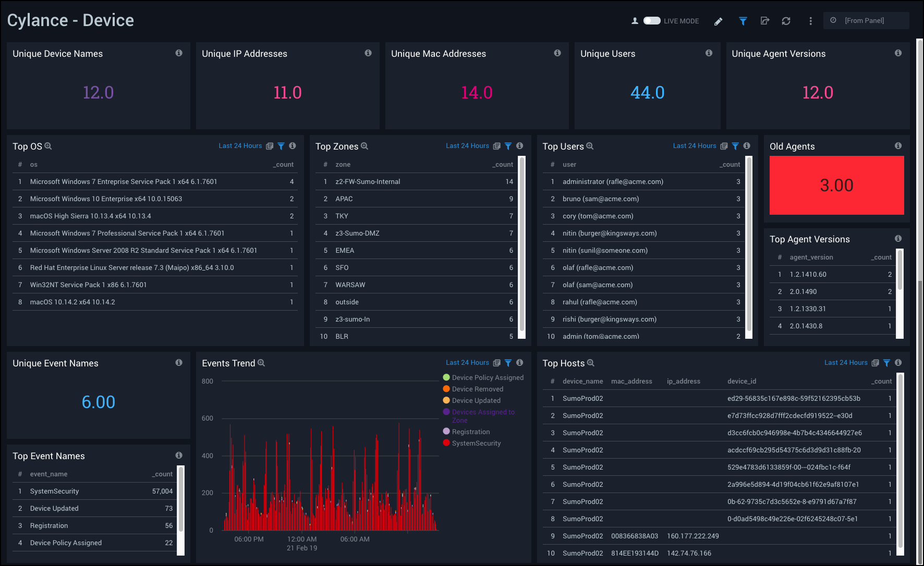Screen dimensions: 924x566
Task: Open the three-dot overflow menu in top bar
Action: (810, 21)
